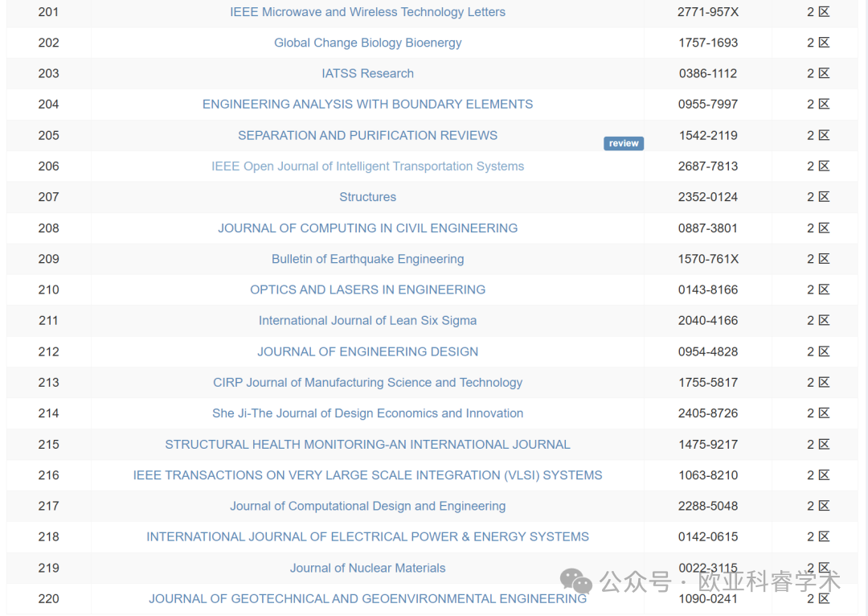
Task: Open Global Change Biology Bioenergy journal link
Action: [367, 43]
